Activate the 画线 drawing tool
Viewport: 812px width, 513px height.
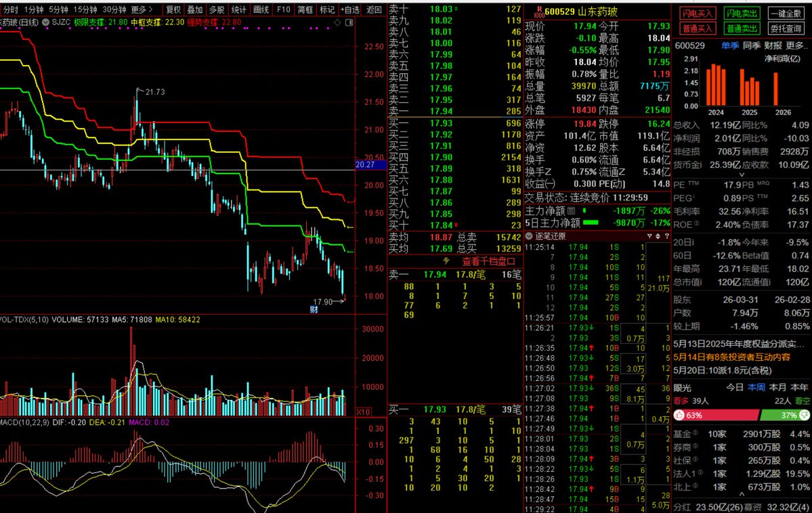click(x=261, y=9)
